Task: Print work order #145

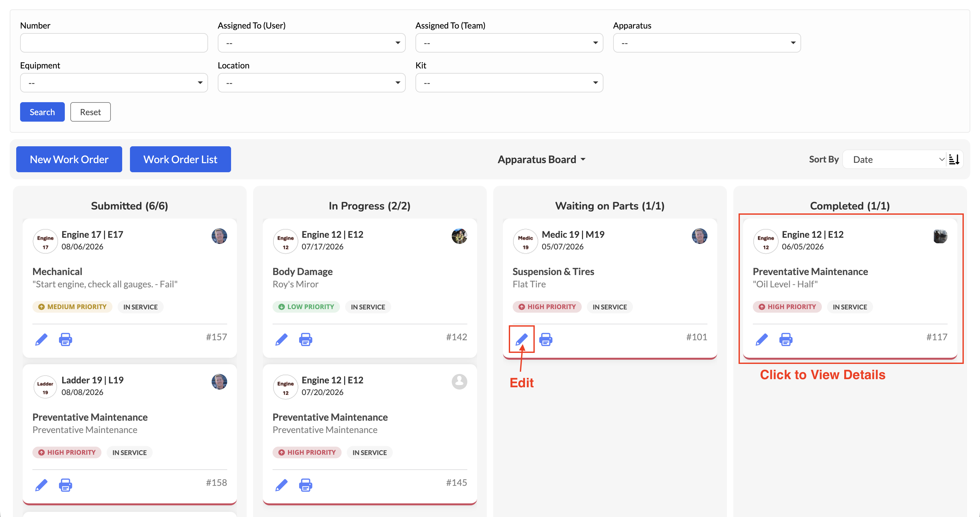Action: coord(306,485)
